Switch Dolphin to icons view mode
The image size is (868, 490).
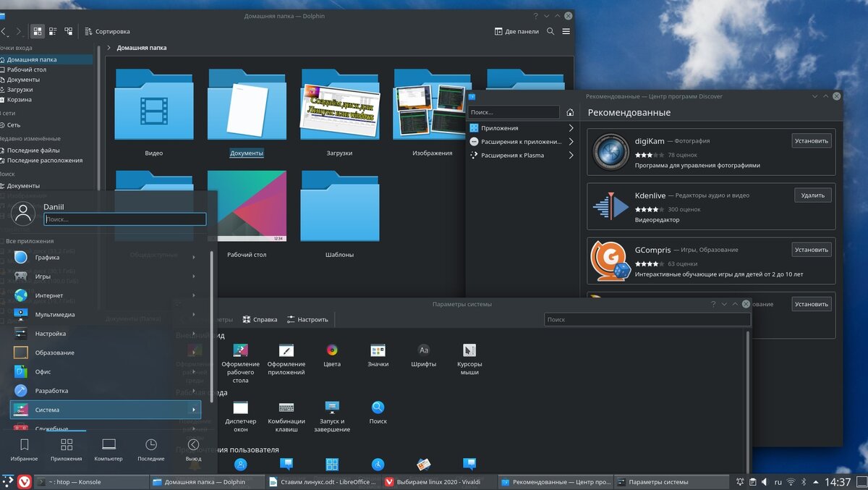pos(38,31)
